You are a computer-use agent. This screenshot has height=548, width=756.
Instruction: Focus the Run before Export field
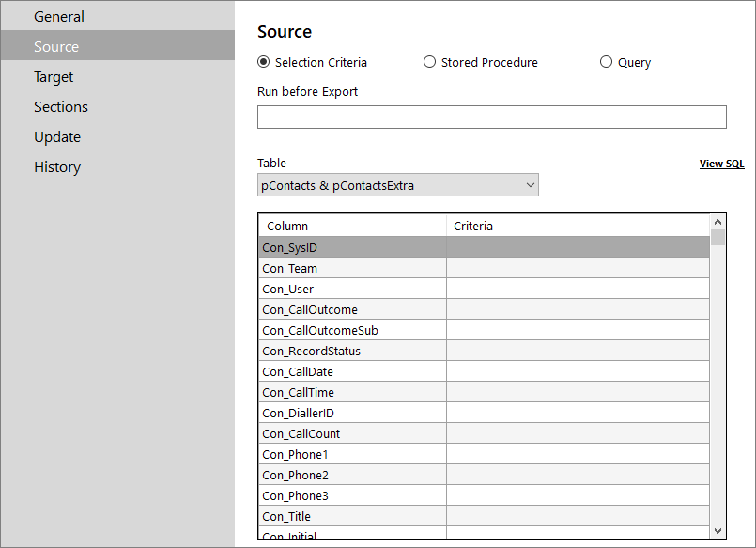[492, 117]
